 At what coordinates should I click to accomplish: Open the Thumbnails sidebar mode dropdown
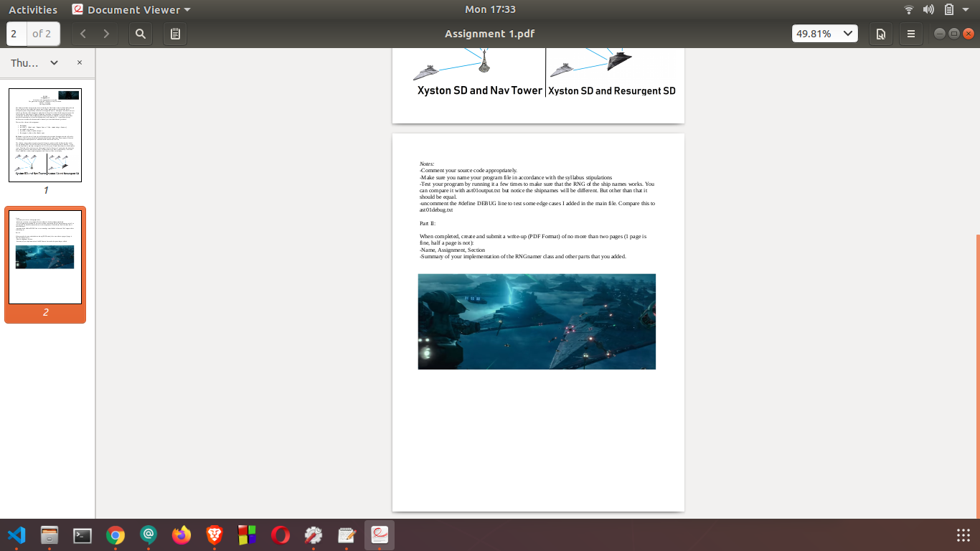(32, 62)
